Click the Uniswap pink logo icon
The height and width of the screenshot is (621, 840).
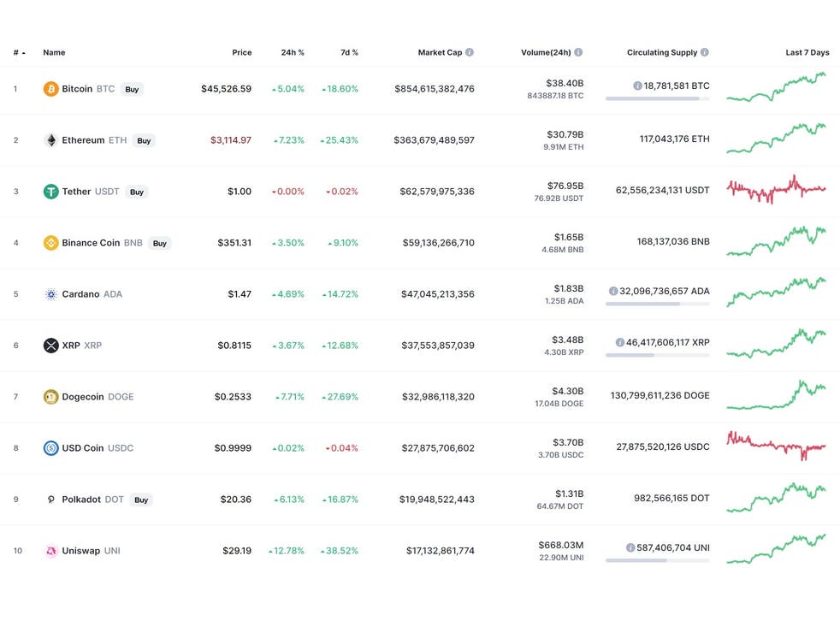click(50, 551)
